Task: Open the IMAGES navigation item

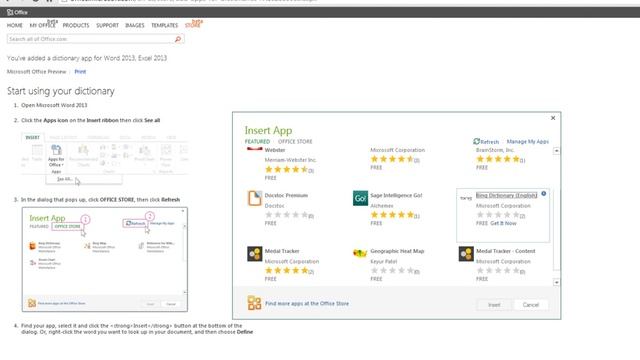Action: coord(135,25)
